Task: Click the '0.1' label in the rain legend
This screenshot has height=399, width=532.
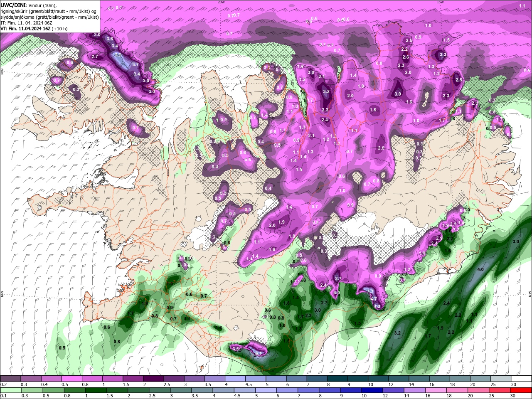Action: click(3, 397)
